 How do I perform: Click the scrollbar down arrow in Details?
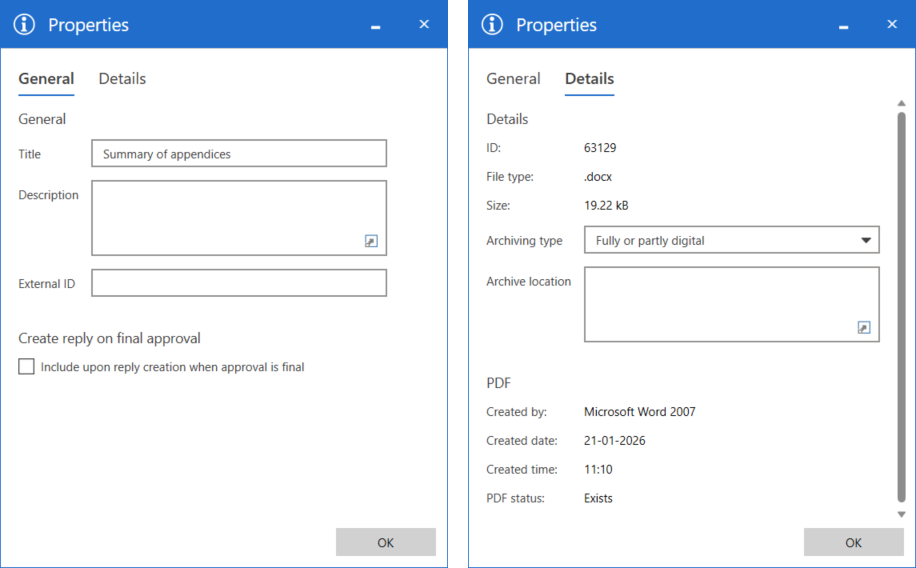901,514
